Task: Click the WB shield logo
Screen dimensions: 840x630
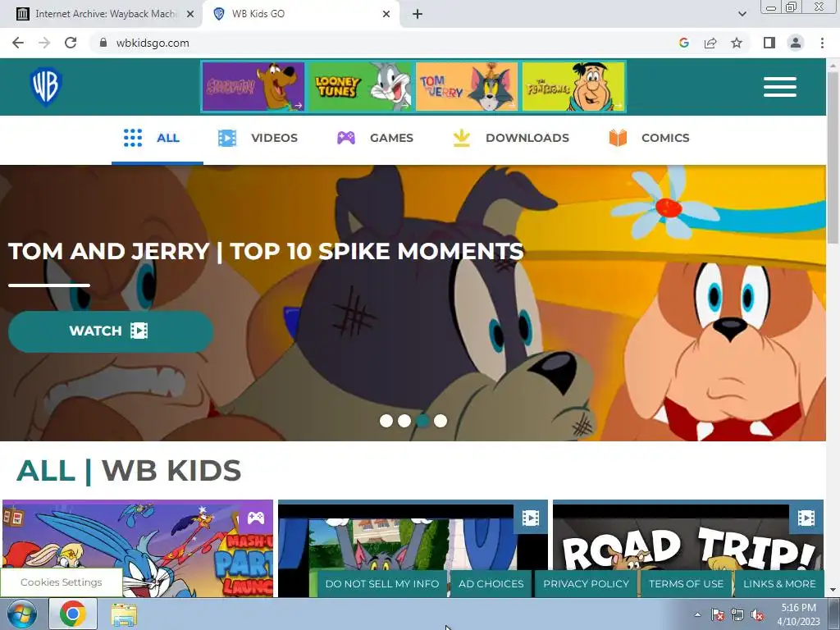Action: (x=46, y=87)
